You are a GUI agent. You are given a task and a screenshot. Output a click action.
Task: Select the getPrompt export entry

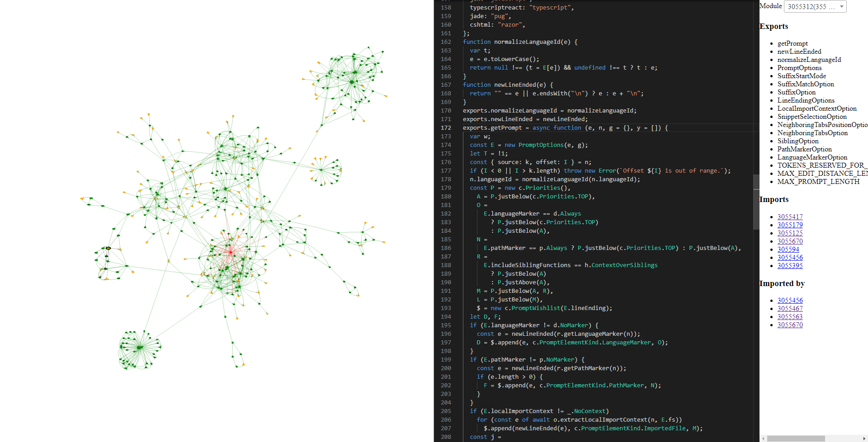tap(793, 43)
